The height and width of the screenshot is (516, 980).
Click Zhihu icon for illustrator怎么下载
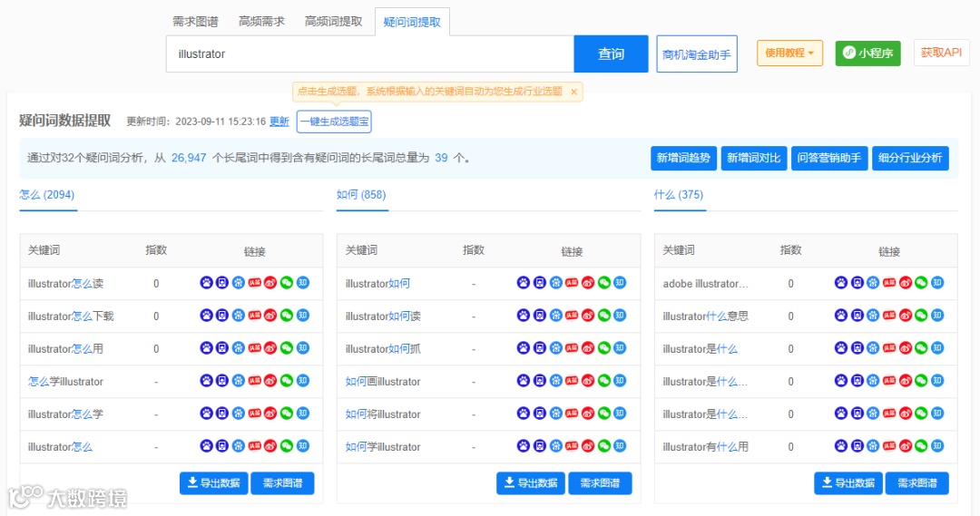(303, 316)
